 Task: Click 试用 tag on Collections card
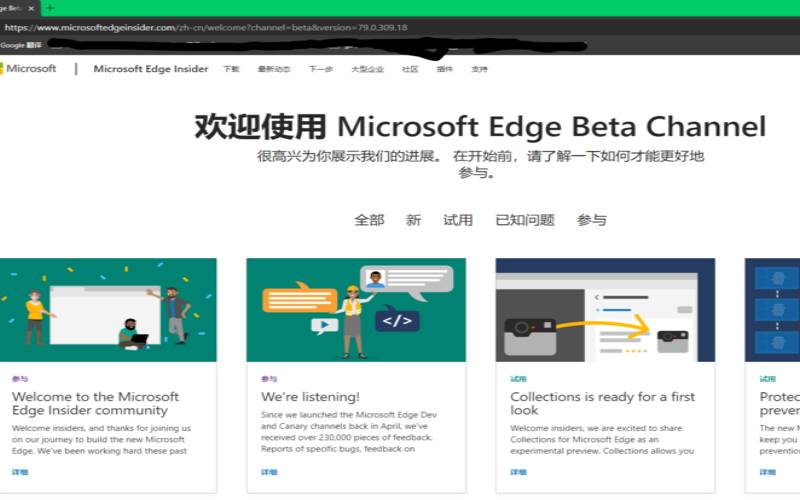point(518,379)
